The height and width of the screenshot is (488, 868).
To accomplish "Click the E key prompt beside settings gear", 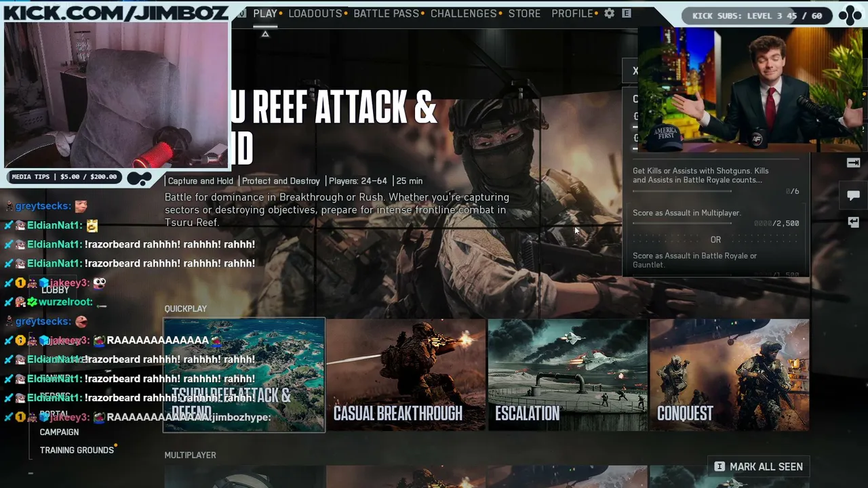I will pos(627,14).
